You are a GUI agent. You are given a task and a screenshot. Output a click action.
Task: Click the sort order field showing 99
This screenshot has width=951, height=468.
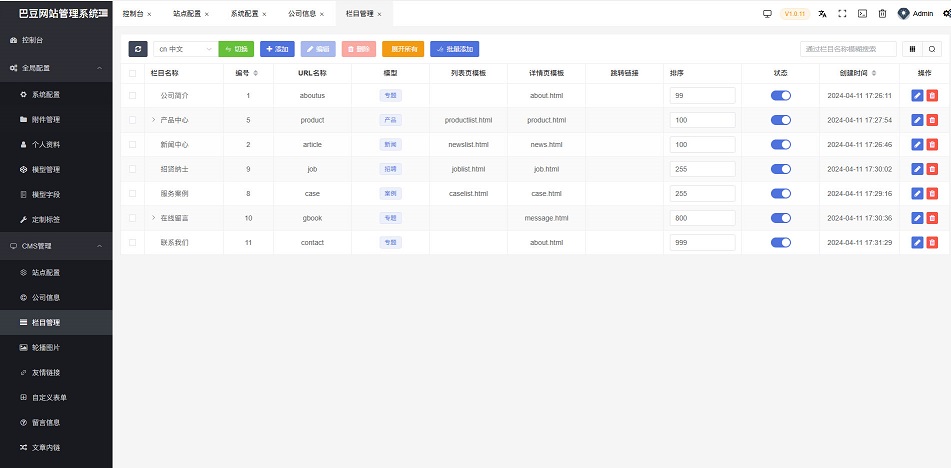702,95
